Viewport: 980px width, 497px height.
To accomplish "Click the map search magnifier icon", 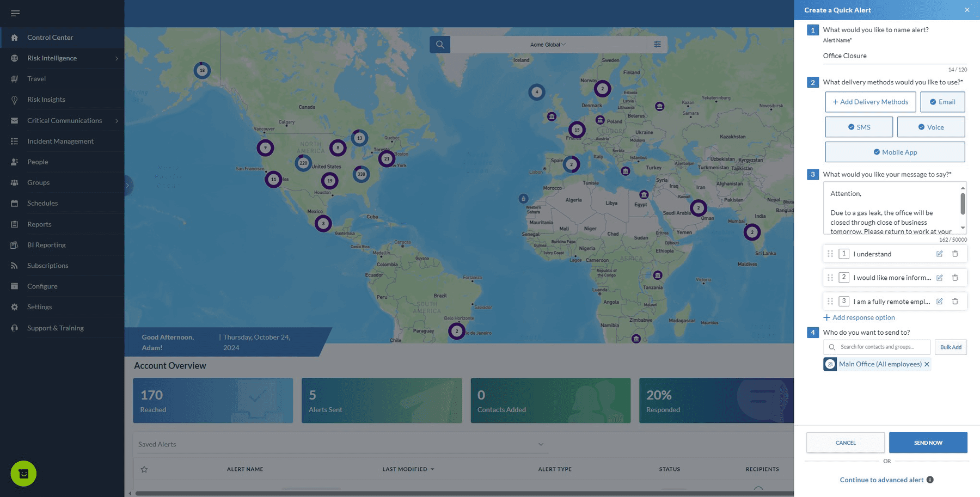I will [440, 45].
